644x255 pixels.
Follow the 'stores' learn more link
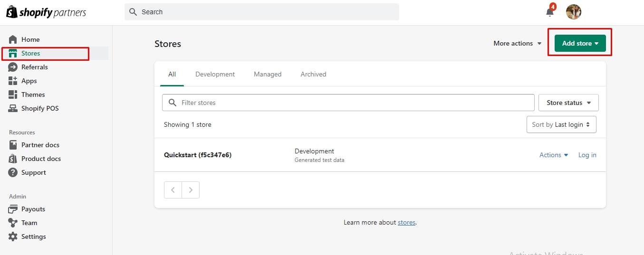click(x=406, y=222)
